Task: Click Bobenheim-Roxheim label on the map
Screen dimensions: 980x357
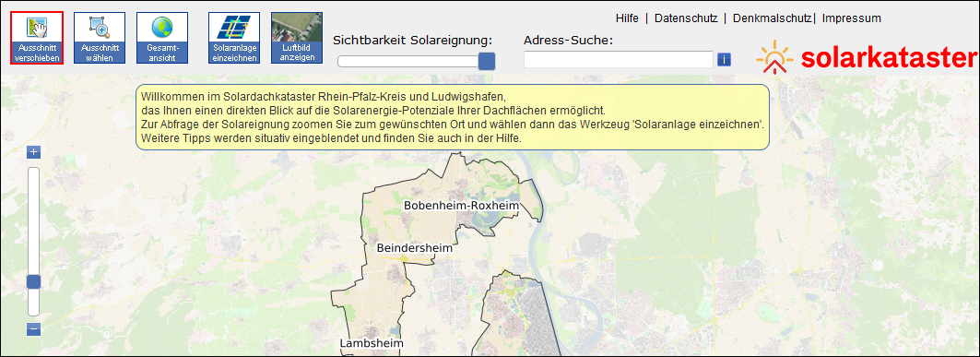Action: click(462, 205)
